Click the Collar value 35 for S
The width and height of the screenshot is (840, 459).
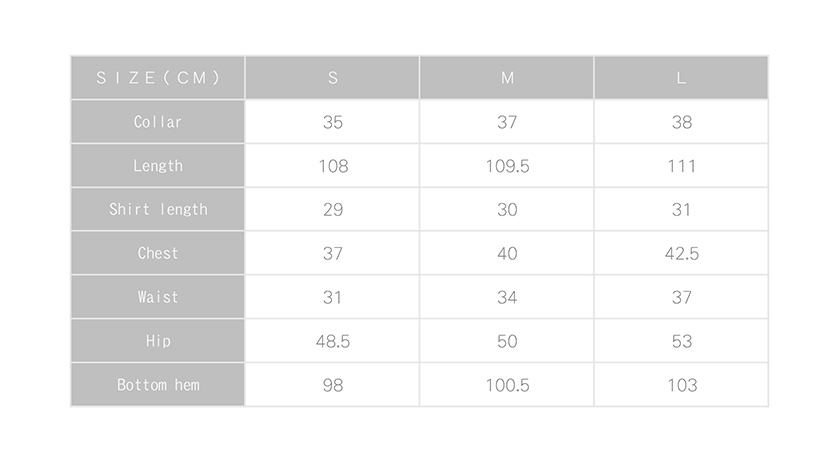333,122
